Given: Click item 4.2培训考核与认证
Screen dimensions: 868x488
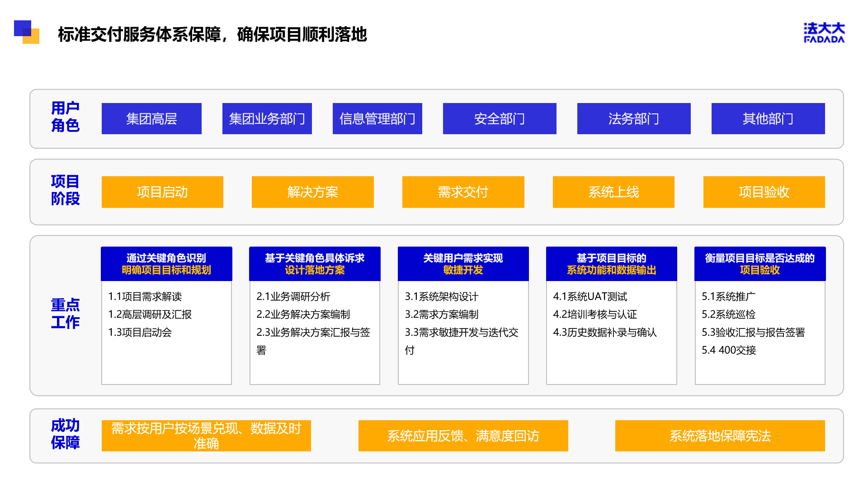Looking at the screenshot, I should pyautogui.click(x=595, y=314).
